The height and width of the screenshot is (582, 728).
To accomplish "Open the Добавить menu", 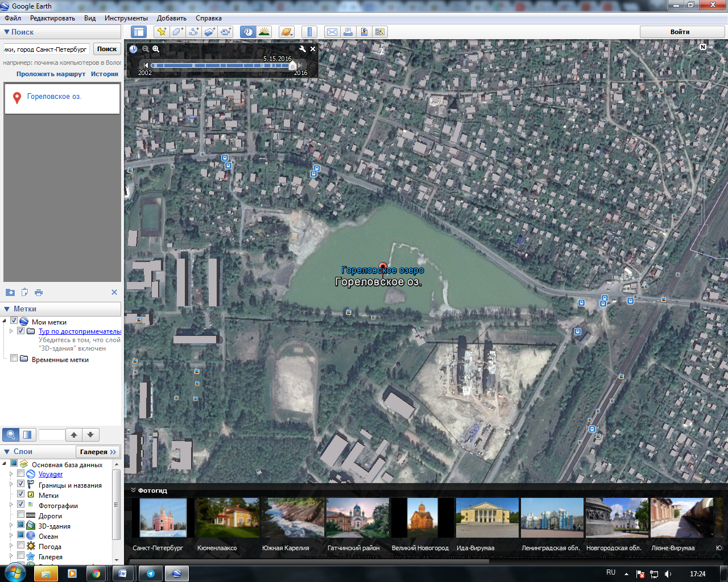I will (172, 18).
